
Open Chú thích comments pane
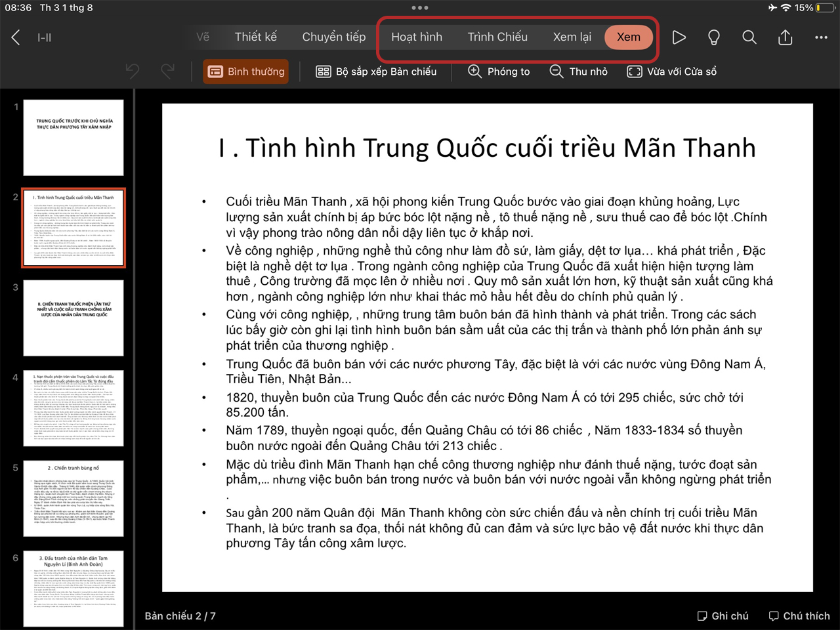pyautogui.click(x=799, y=616)
